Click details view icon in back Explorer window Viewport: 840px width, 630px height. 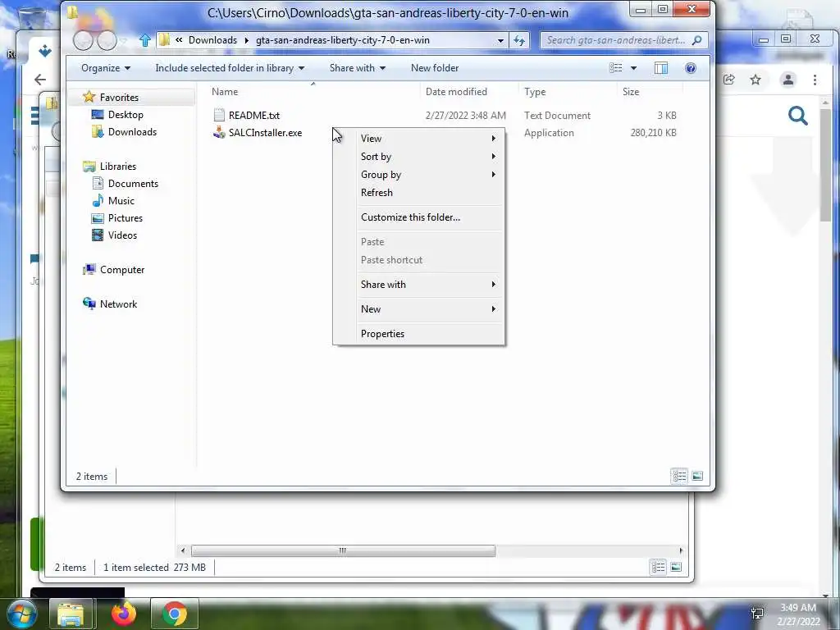pyautogui.click(x=658, y=567)
